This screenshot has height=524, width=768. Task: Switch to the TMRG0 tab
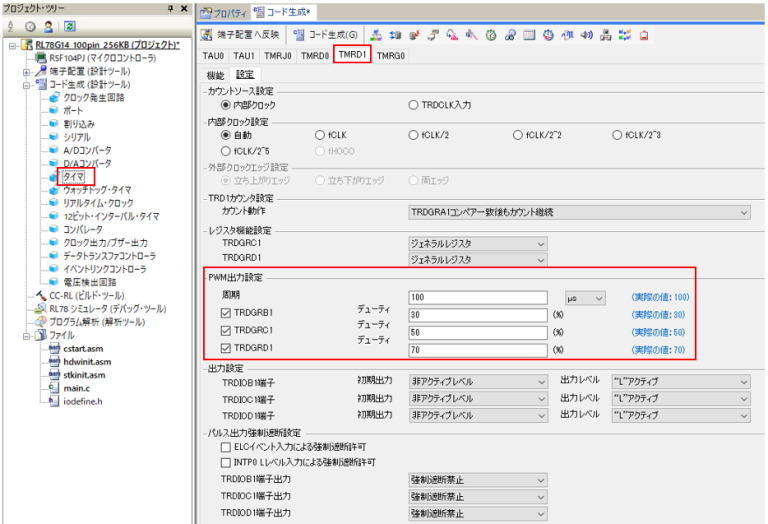coord(390,56)
